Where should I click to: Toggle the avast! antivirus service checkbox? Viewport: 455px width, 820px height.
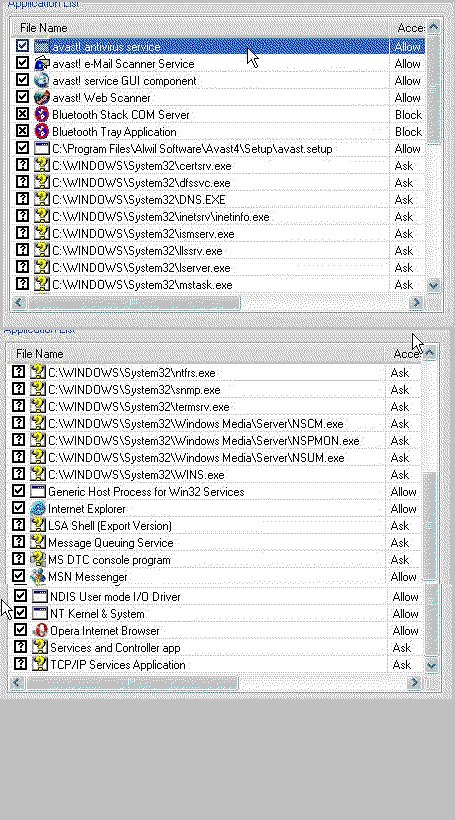[x=22, y=46]
